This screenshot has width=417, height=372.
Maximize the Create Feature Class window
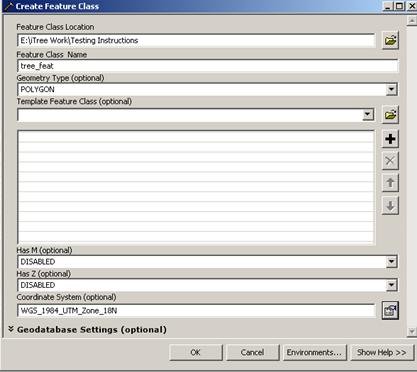(x=399, y=6)
